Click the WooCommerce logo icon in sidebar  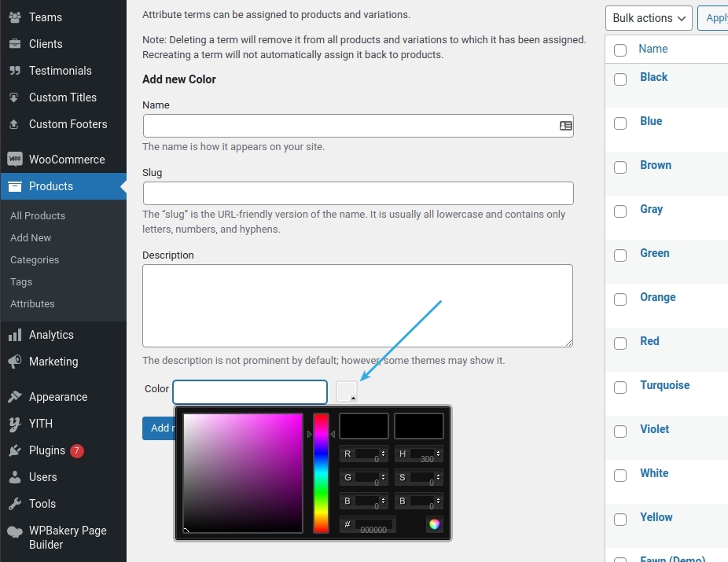tap(15, 160)
